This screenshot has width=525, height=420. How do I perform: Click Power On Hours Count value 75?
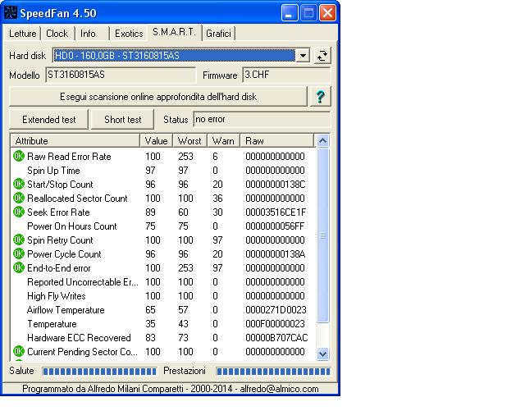[150, 226]
